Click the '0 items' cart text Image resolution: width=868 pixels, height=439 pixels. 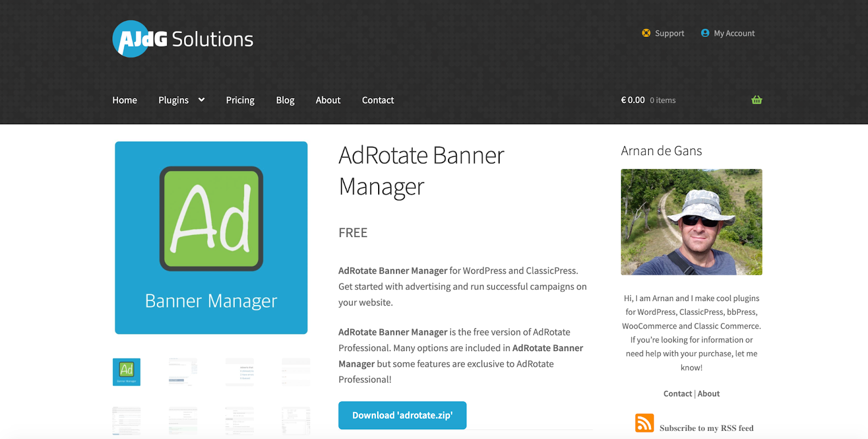(x=663, y=100)
